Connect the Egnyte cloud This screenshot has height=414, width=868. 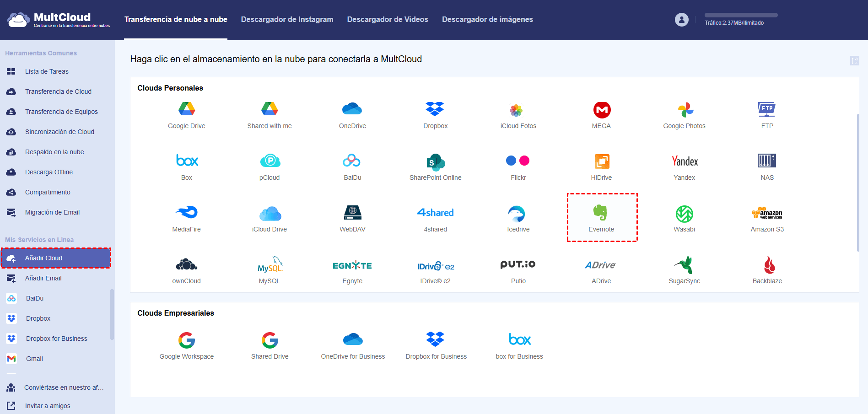coord(352,265)
